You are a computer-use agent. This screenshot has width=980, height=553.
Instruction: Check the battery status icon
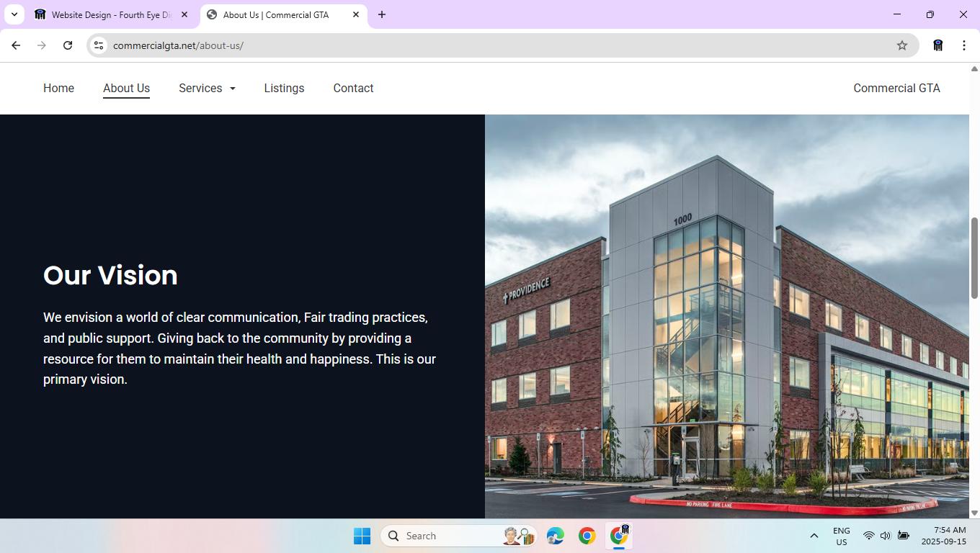pos(904,536)
